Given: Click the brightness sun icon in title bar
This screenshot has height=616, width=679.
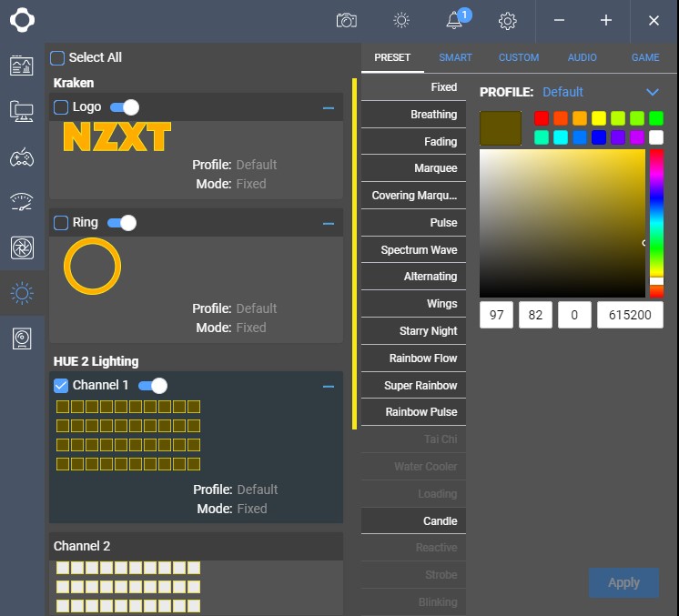Looking at the screenshot, I should 401,20.
